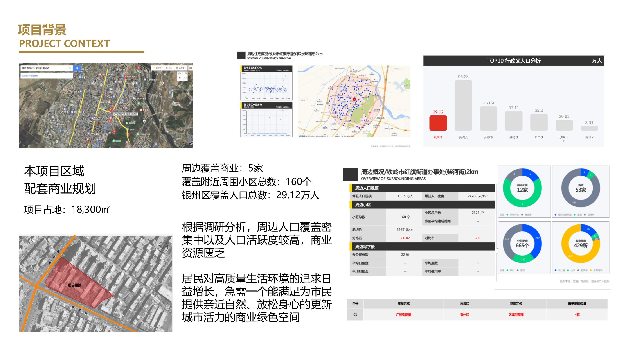
Task: Click the search results count link on the map
Action: (30, 76)
